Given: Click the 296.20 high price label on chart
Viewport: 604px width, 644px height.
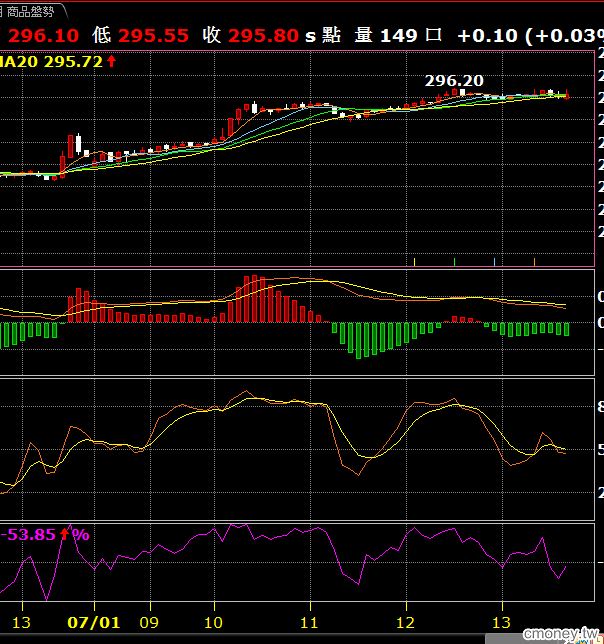Looking at the screenshot, I should [x=454, y=80].
